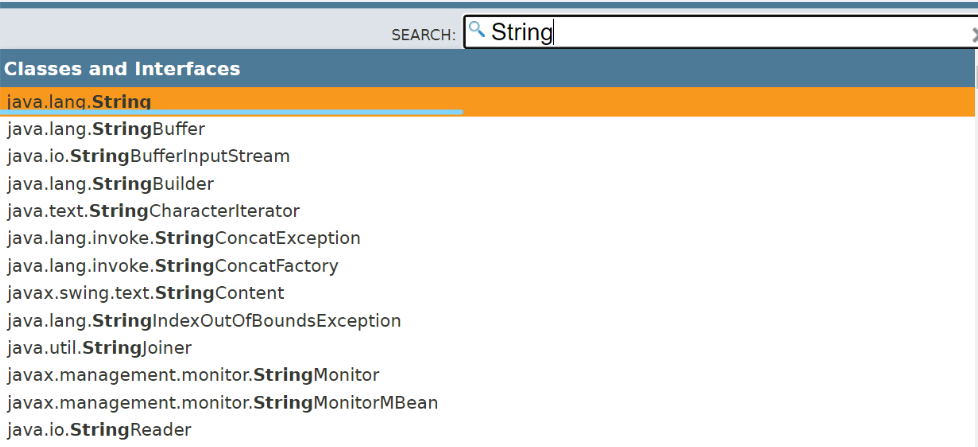Open java.text.StringCharacterIterator entry

coord(153,211)
